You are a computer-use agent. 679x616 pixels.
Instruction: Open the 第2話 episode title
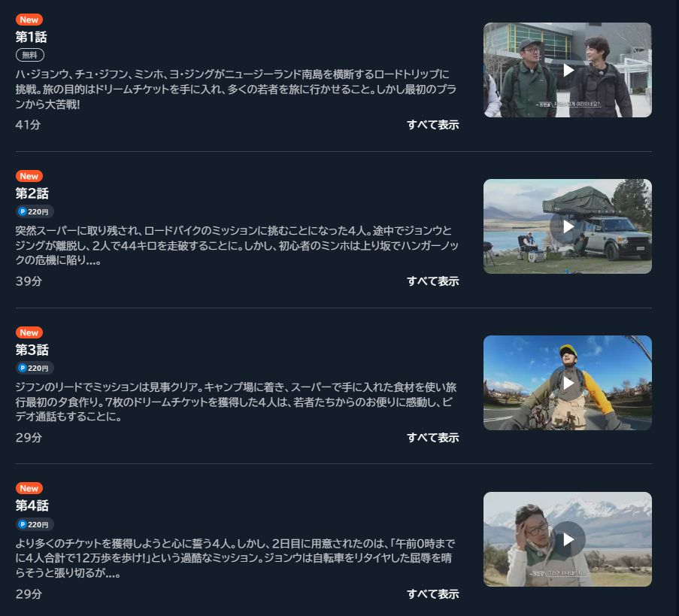click(32, 193)
